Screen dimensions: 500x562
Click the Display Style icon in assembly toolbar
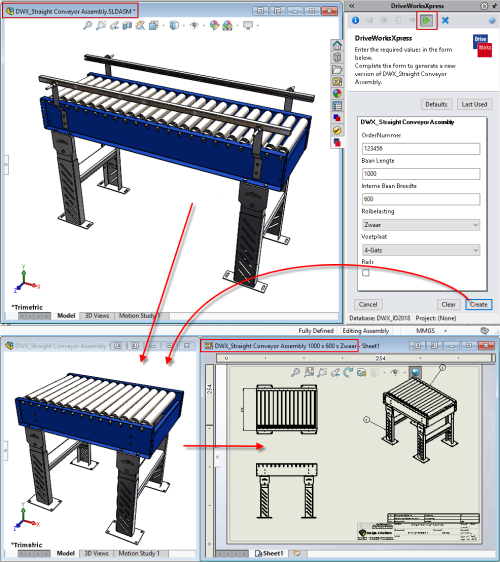[174, 25]
